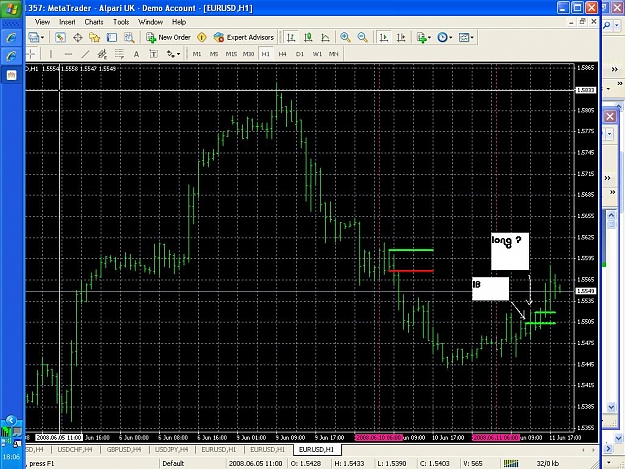This screenshot has width=625, height=469.
Task: Select the M15 timeframe
Action: pyautogui.click(x=231, y=54)
